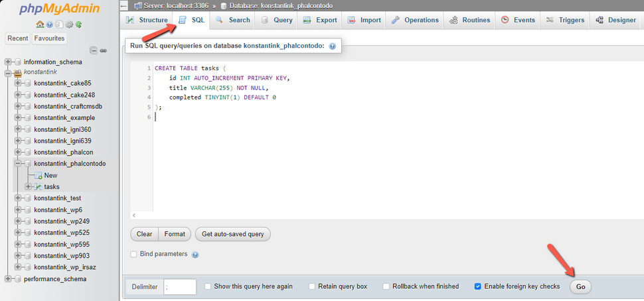Open the Import tab
Image resolution: width=644 pixels, height=301 pixels.
[x=364, y=20]
